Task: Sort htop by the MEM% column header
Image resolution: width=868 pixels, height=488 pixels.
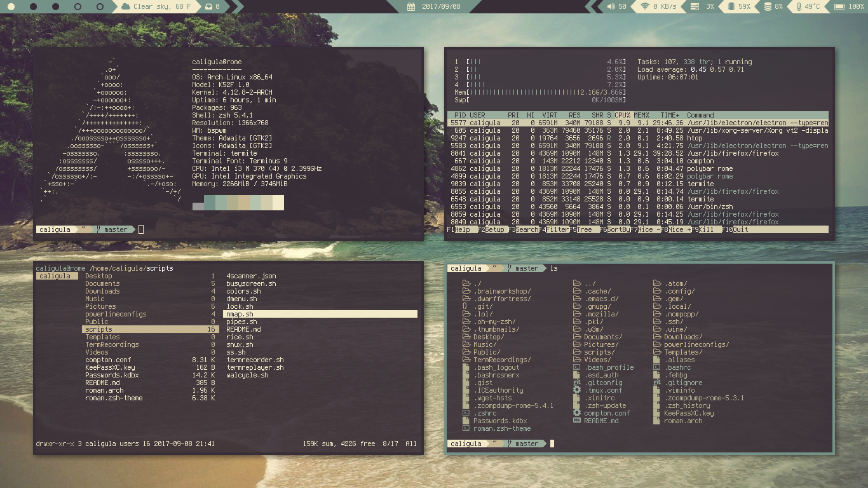Action: click(x=641, y=115)
